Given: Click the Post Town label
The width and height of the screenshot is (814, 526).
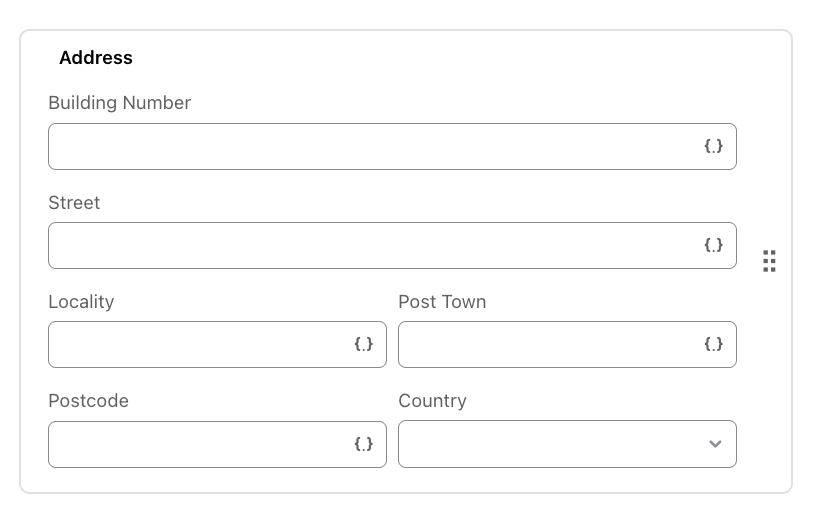Looking at the screenshot, I should [x=442, y=302].
